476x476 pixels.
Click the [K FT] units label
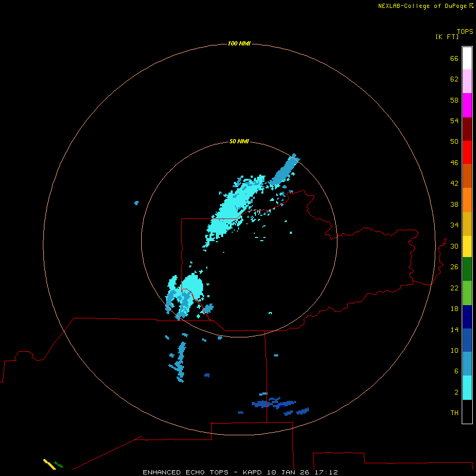coord(447,36)
